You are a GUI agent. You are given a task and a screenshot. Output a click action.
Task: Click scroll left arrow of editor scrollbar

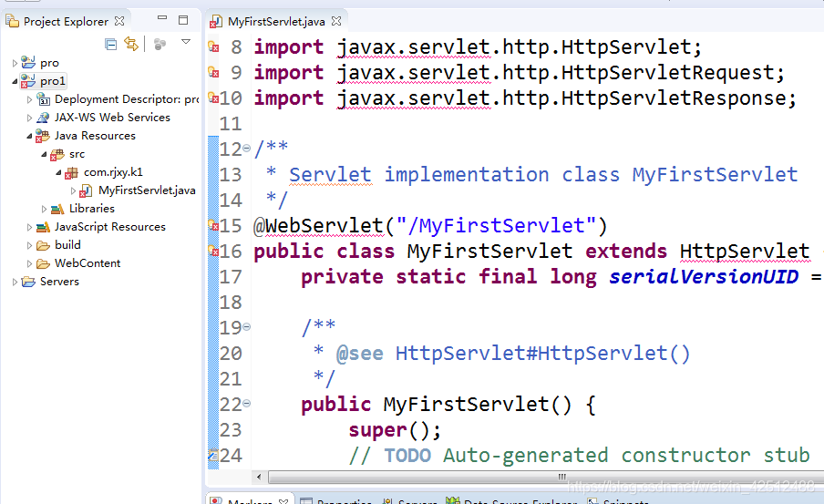259,478
